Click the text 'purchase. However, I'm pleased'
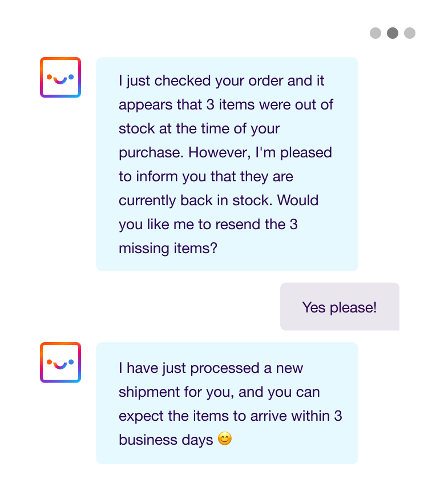 225,153
